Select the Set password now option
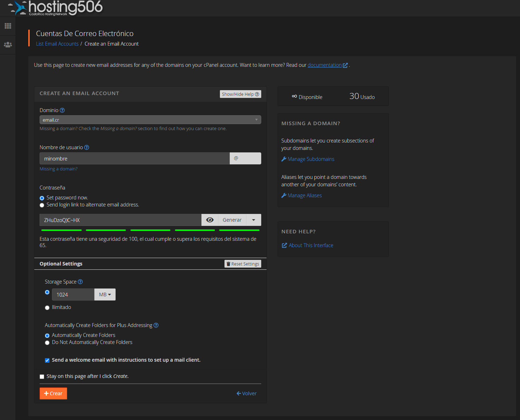This screenshot has height=420, width=520. point(42,198)
